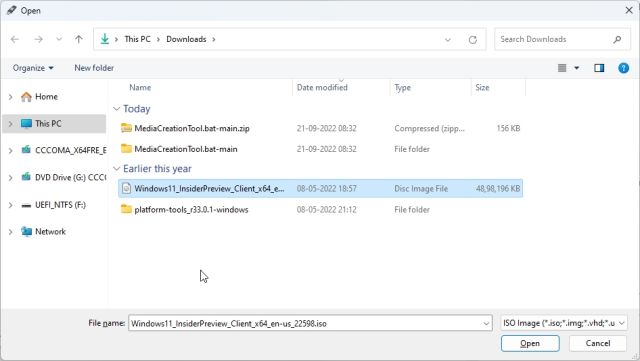Click the 156 KB size cell
Viewport: 640px width, 361px height.
[508, 128]
